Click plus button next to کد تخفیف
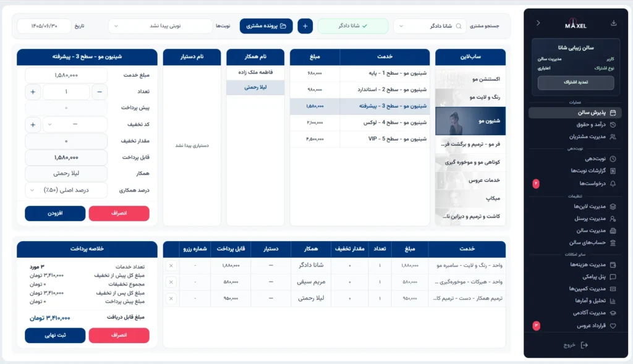This screenshot has width=633, height=364. (33, 124)
